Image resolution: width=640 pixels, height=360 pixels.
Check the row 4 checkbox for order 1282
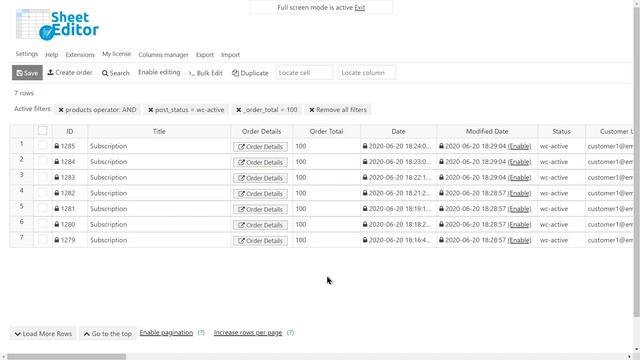[42, 193]
